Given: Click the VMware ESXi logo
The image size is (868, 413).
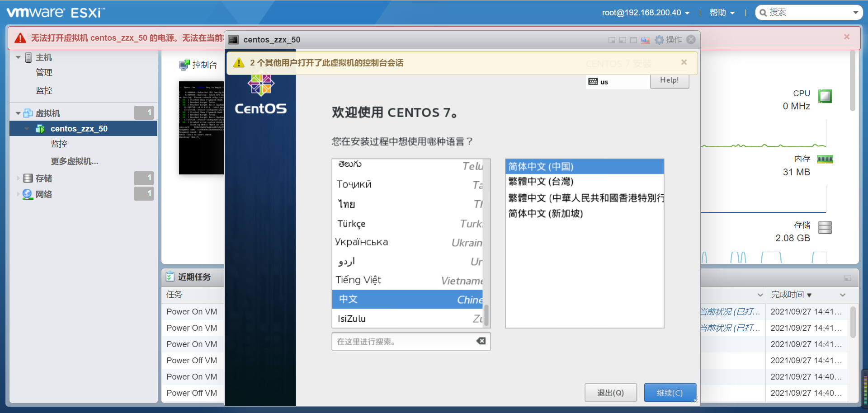Looking at the screenshot, I should pos(55,12).
